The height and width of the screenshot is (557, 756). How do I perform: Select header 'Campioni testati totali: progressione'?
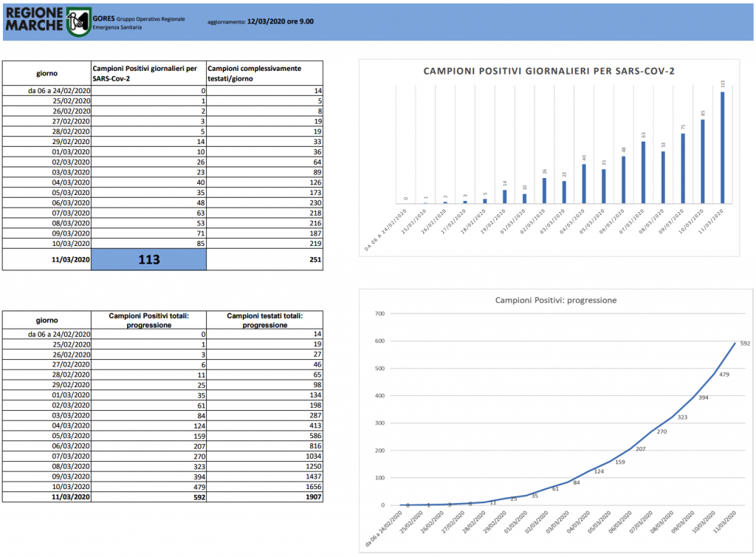265,320
